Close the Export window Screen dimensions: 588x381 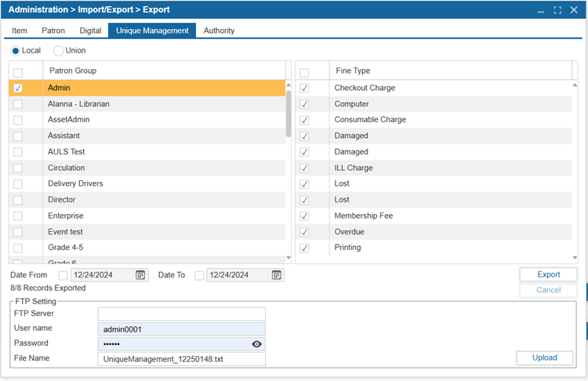[574, 9]
